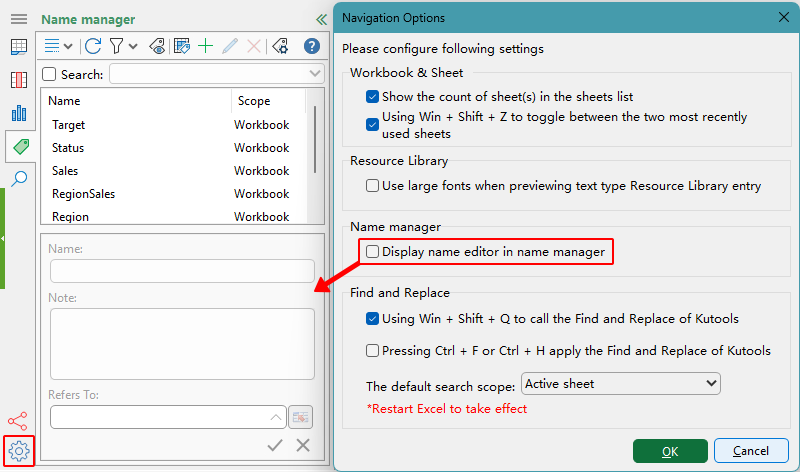Enable the Search checkbox
Viewport: 800px width, 472px height.
point(49,74)
